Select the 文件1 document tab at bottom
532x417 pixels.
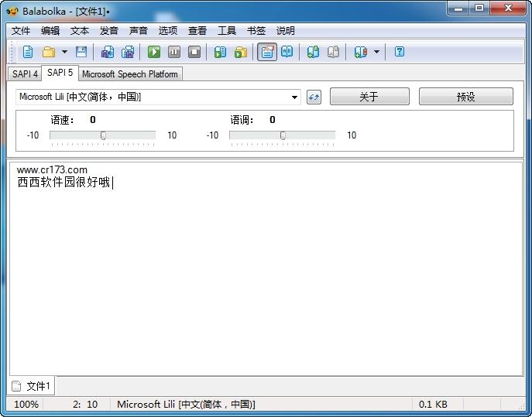click(x=31, y=386)
